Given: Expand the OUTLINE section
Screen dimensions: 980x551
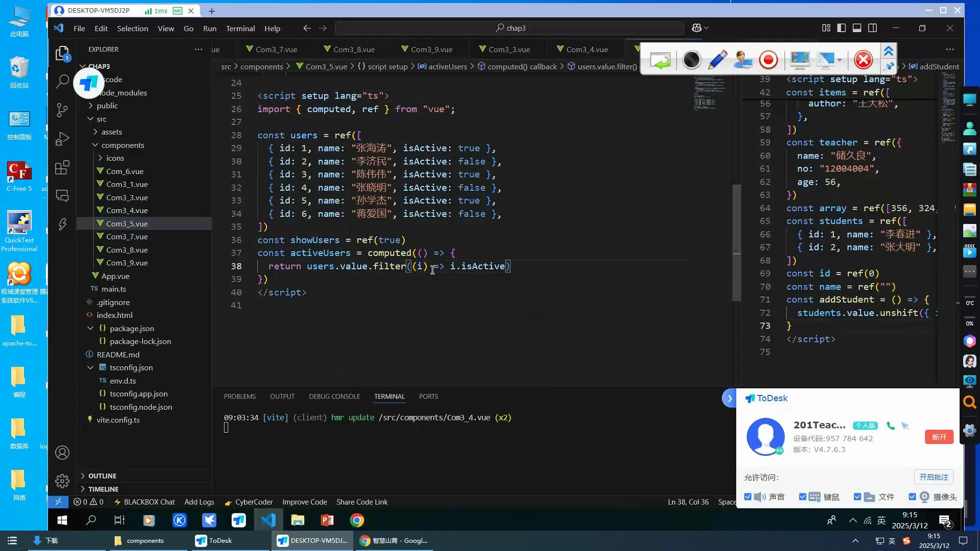Looking at the screenshot, I should 102,475.
